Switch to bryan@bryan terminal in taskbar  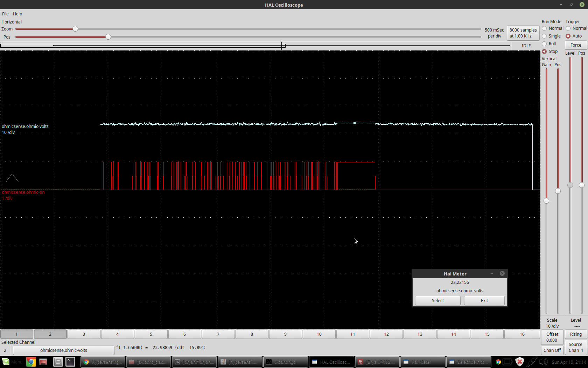(194, 362)
